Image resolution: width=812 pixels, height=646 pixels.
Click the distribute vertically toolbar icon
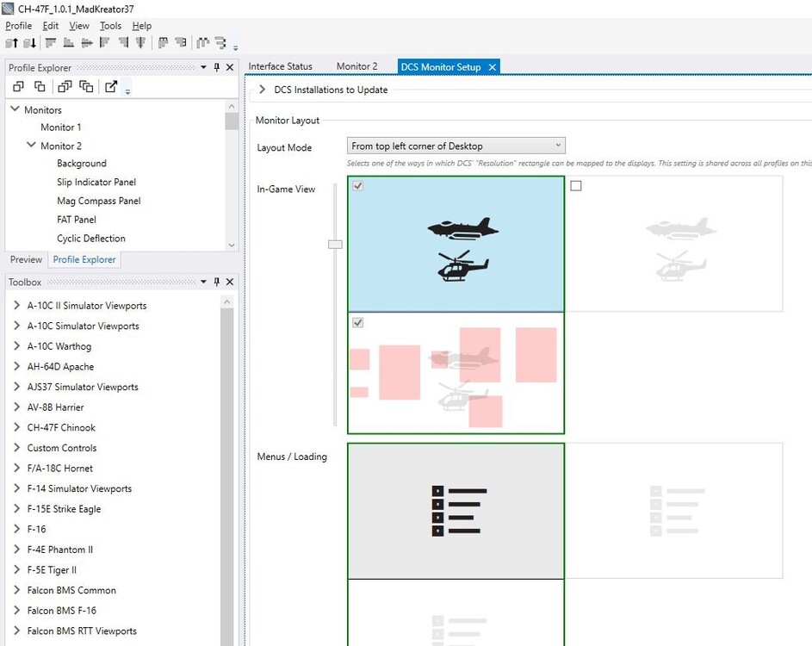pyautogui.click(x=180, y=42)
